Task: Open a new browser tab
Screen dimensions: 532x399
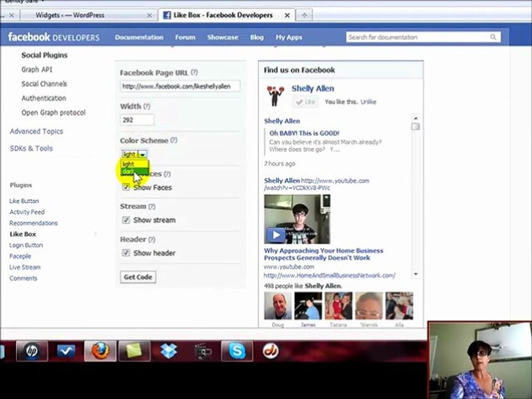Action: pyautogui.click(x=304, y=15)
